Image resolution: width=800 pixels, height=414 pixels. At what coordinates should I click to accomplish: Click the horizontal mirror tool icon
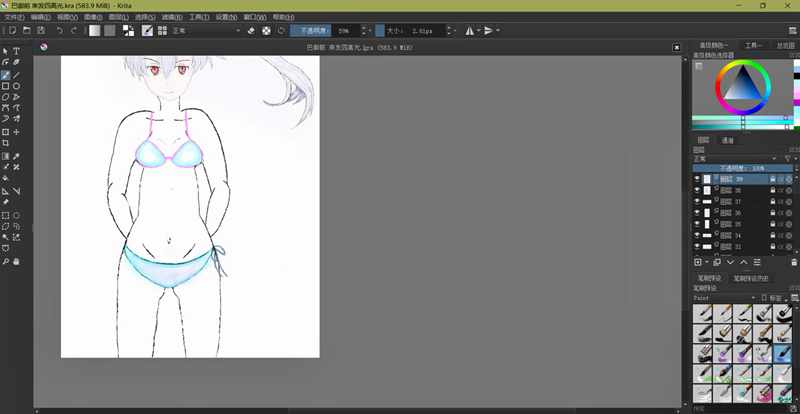click(x=469, y=31)
